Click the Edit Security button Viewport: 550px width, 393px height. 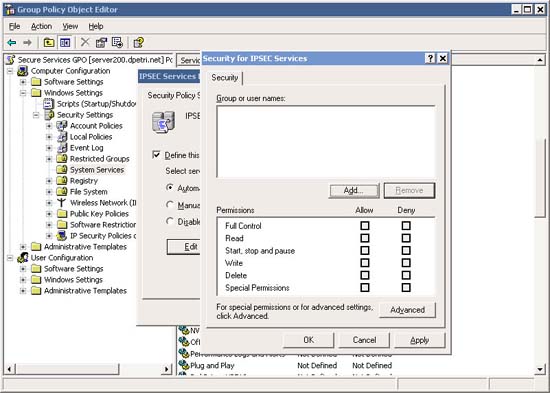(183, 247)
